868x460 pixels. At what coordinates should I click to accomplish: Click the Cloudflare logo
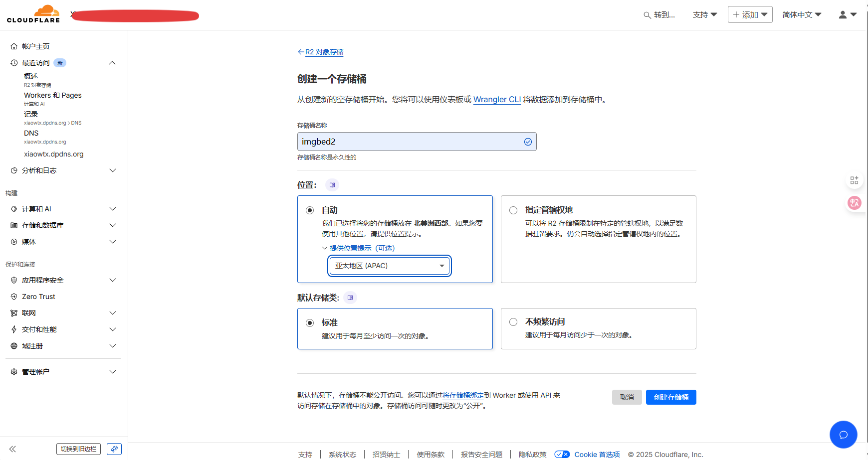[x=33, y=14]
